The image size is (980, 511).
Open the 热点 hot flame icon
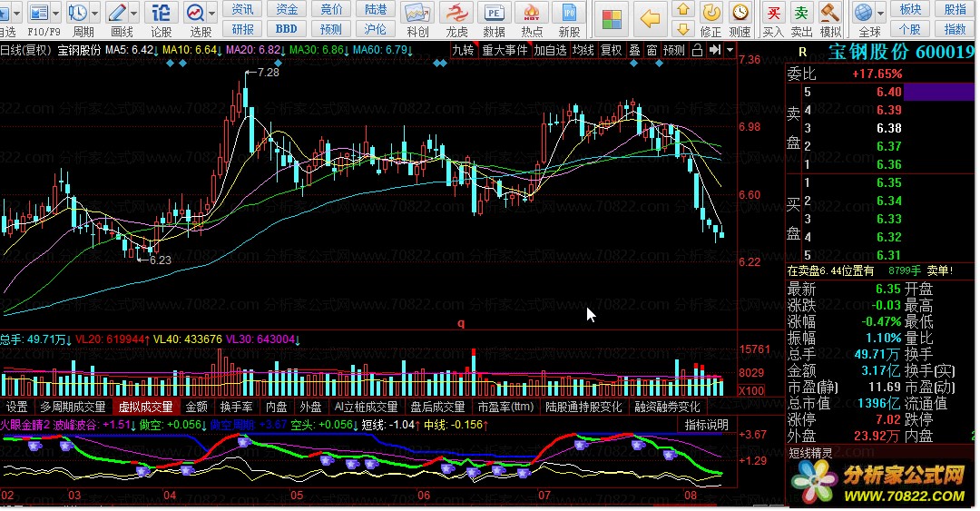click(532, 13)
